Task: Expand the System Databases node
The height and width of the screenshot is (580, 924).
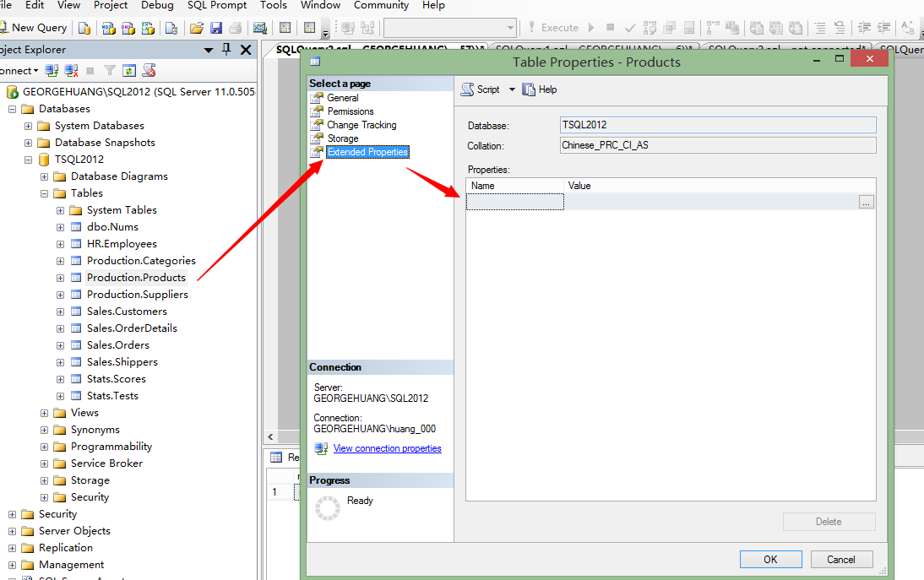Action: tap(28, 126)
